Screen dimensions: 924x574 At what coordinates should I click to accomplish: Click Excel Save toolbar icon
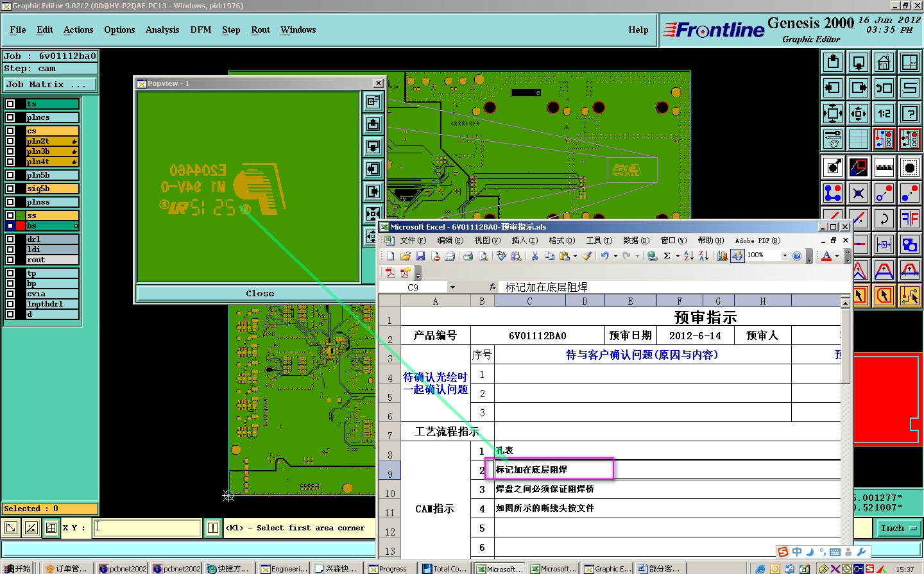(x=420, y=256)
